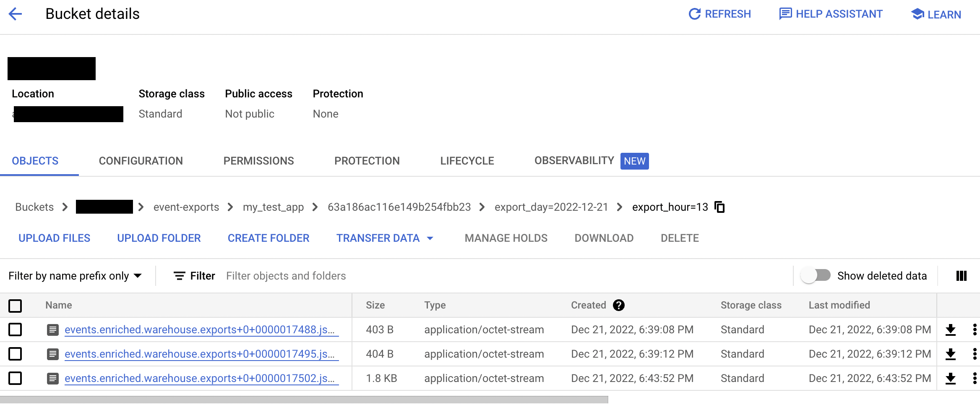980x408 pixels.
Task: Open the events.enriched.warehouse.exports+0+0000017495 file link
Action: point(201,354)
